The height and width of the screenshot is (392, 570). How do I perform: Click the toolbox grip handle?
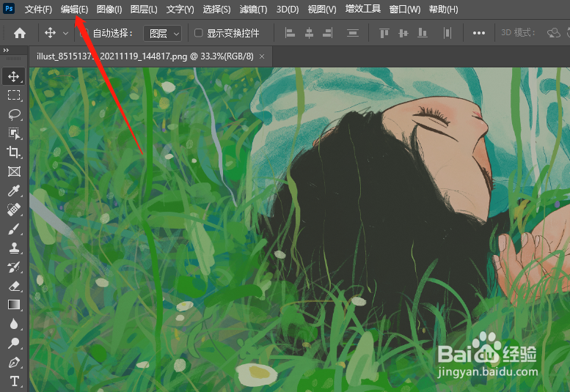click(x=13, y=59)
